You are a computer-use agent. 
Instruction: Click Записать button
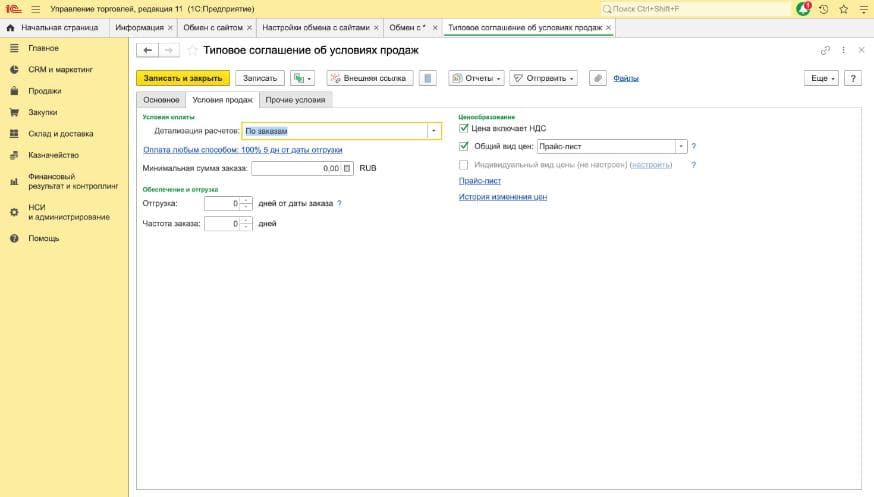pyautogui.click(x=260, y=78)
